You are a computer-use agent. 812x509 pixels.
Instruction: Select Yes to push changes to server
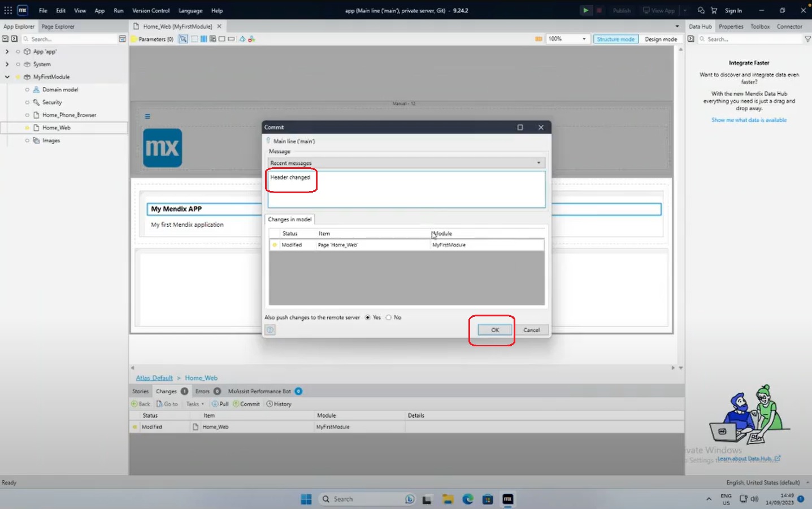coord(368,317)
